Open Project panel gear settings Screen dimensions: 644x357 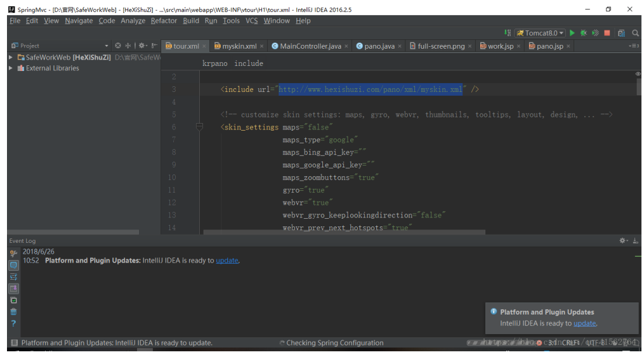tap(142, 46)
